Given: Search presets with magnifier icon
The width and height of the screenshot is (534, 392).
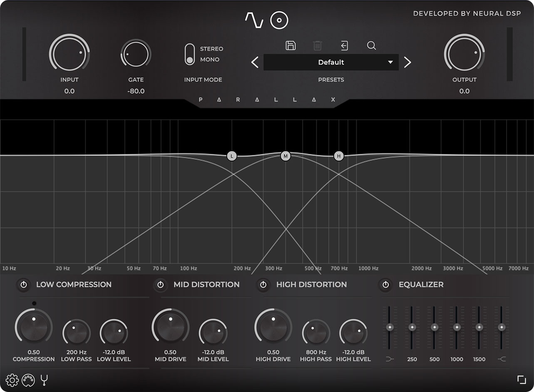Looking at the screenshot, I should [x=371, y=45].
